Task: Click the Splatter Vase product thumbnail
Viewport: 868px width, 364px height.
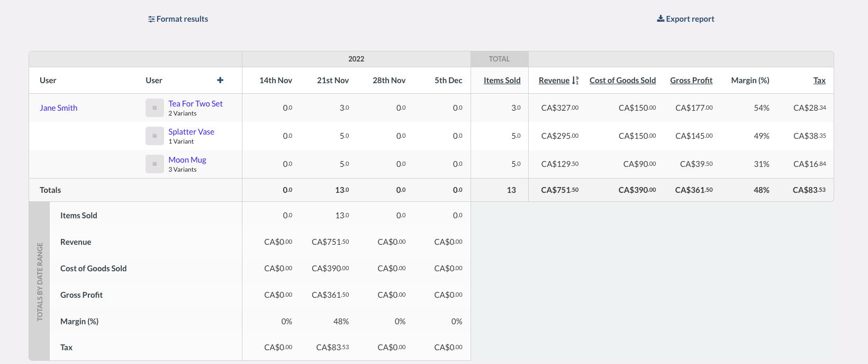Action: click(155, 136)
